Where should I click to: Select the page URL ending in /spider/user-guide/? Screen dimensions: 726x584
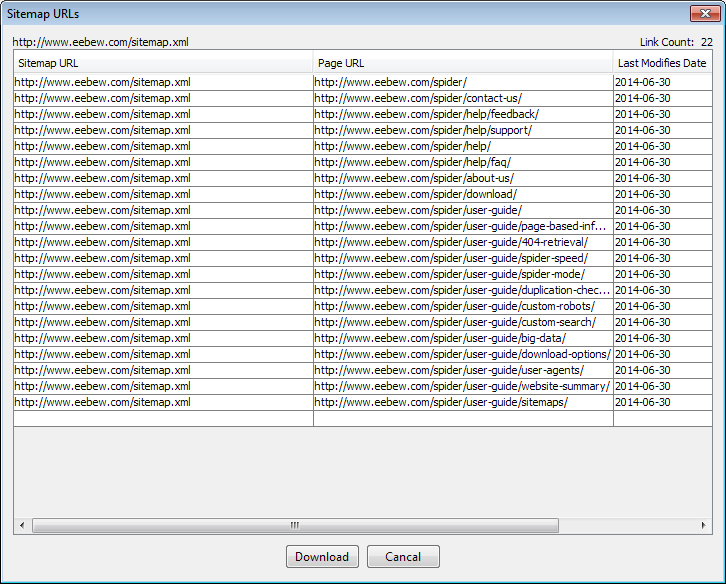tap(463, 210)
